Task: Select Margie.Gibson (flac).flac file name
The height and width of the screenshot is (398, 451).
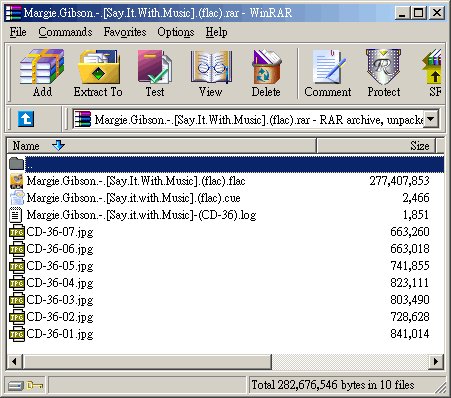Action: point(136,181)
